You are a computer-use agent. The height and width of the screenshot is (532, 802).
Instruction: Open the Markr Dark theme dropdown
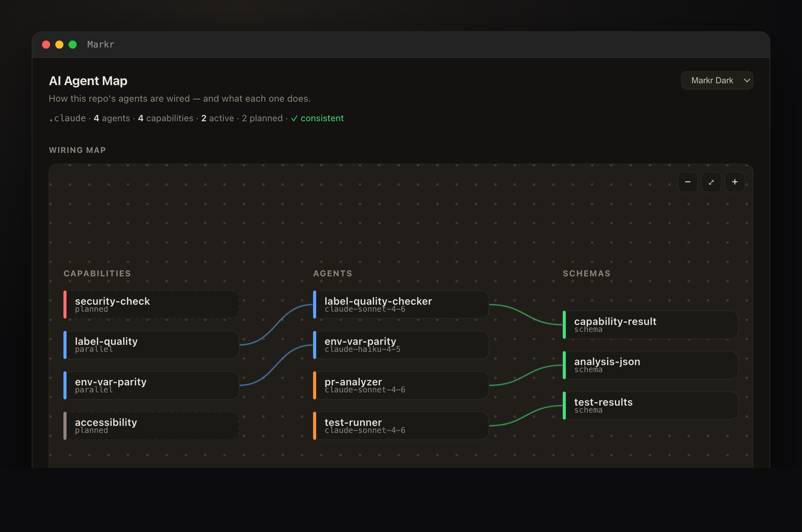717,80
